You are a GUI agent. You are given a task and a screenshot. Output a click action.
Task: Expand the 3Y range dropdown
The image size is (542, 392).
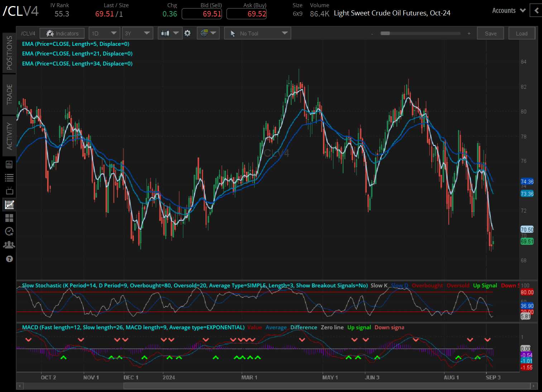click(x=138, y=33)
